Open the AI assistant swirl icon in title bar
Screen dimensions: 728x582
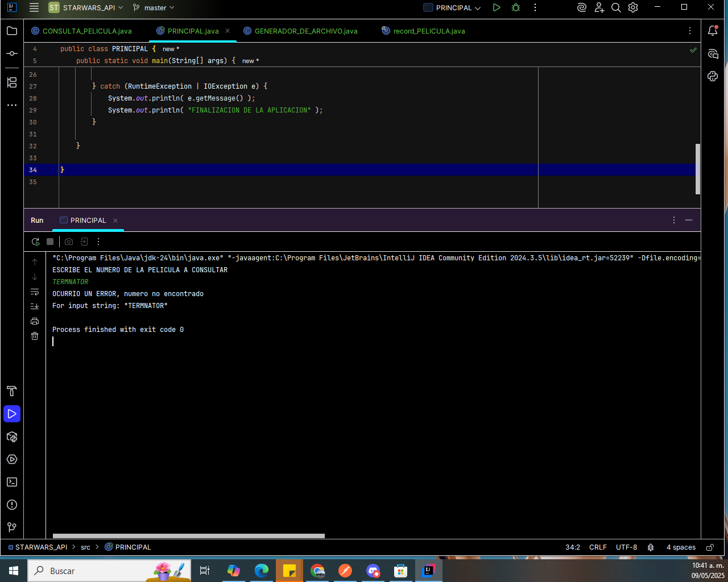point(581,7)
